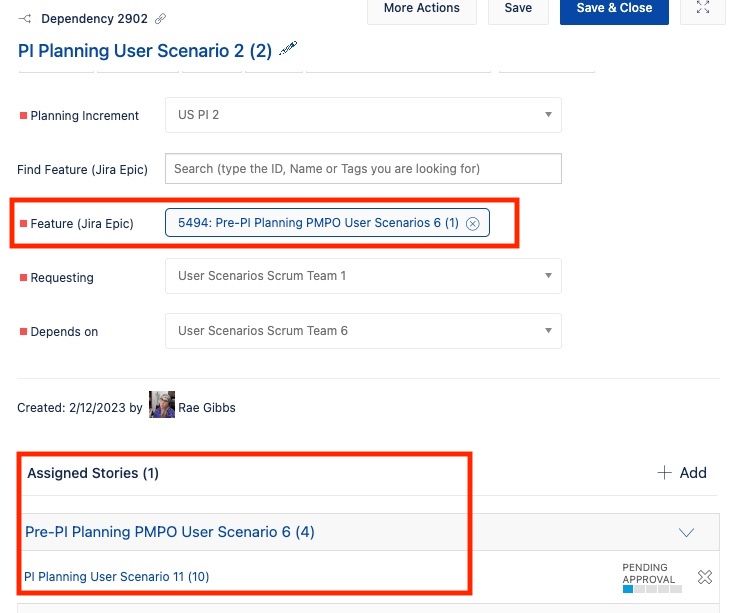Click the Save button

tap(518, 8)
